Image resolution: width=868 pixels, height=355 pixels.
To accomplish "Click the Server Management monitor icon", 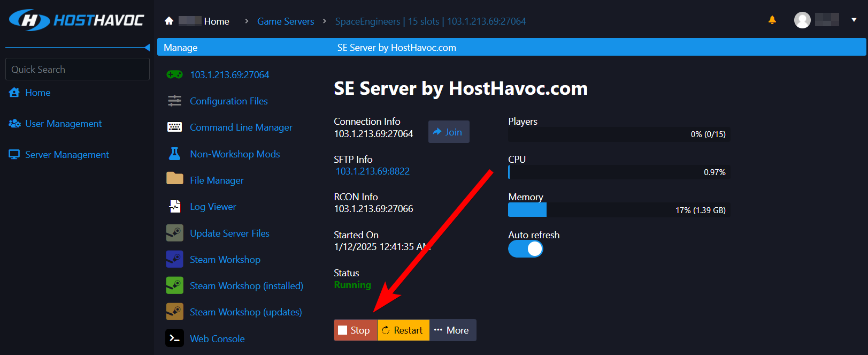I will coord(14,155).
